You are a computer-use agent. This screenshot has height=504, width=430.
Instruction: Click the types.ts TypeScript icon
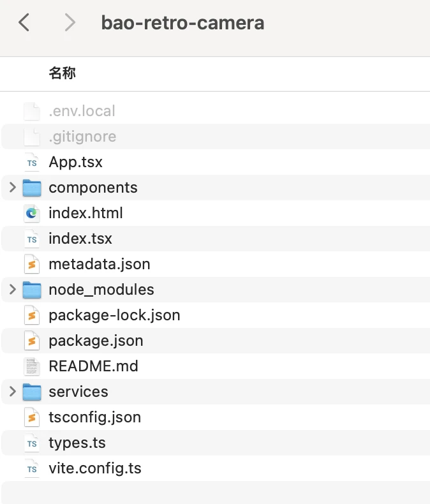(x=32, y=443)
